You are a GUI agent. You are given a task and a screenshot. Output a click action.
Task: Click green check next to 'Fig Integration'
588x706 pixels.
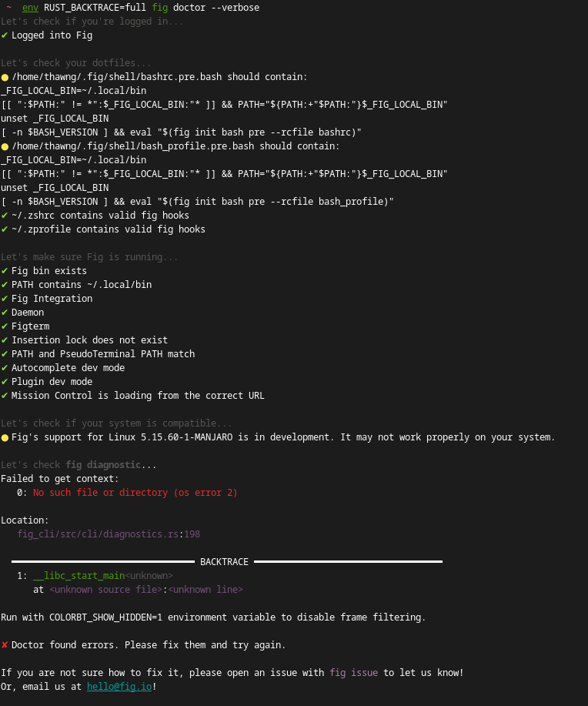click(x=5, y=299)
